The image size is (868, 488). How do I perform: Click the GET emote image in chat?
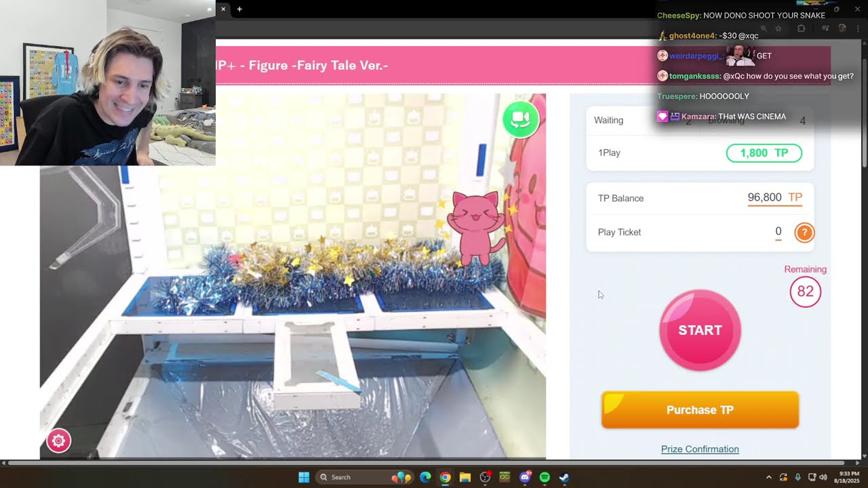coord(739,56)
